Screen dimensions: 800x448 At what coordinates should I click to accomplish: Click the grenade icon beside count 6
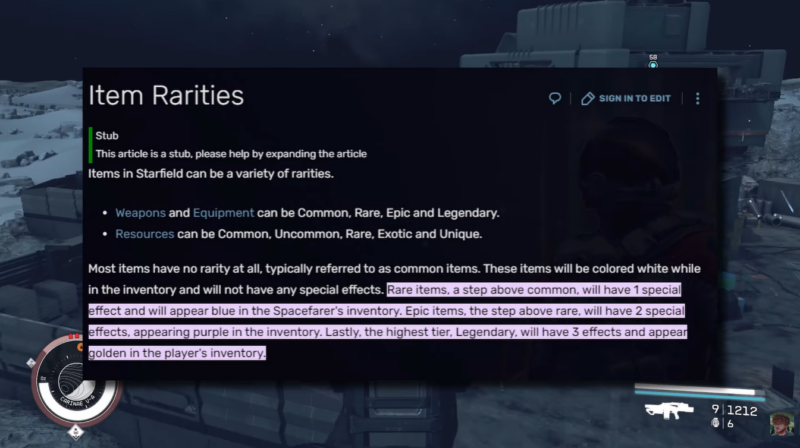pyautogui.click(x=715, y=423)
